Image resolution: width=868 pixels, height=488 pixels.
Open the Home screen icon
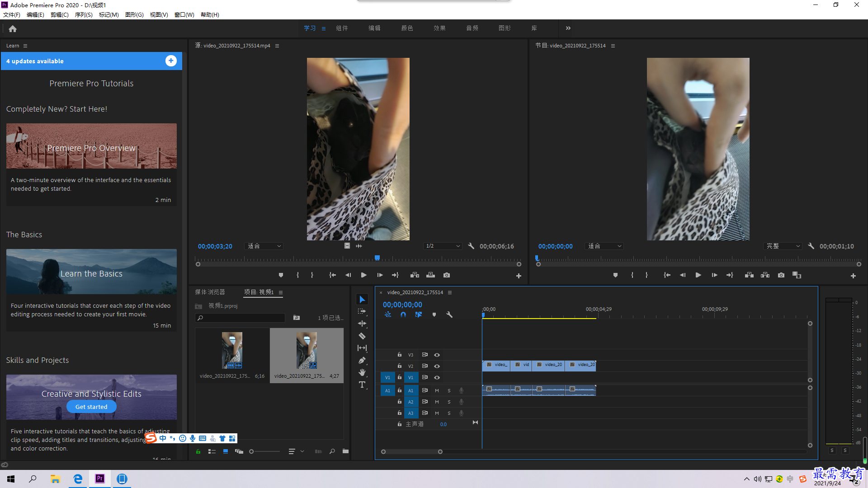click(x=13, y=28)
